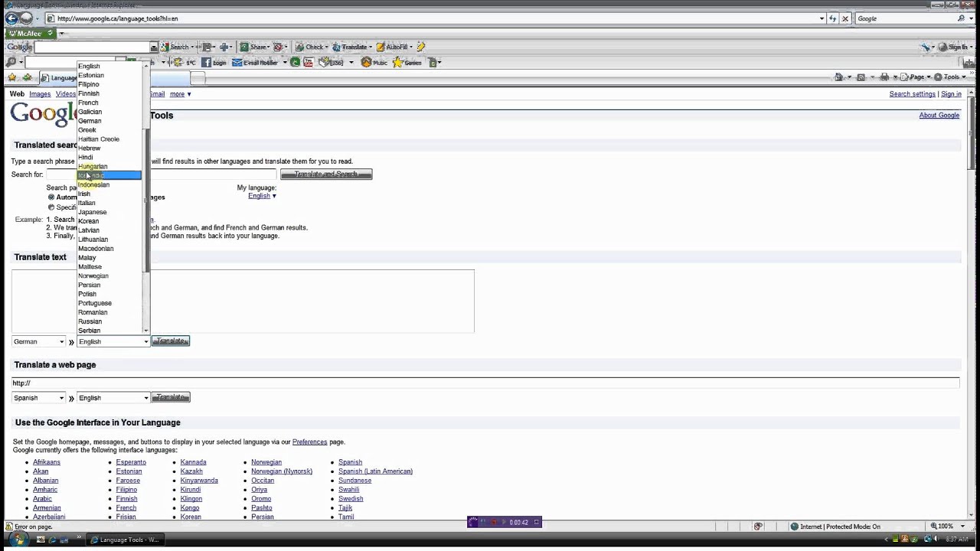This screenshot has height=551, width=980.
Task: Choose Portuguese from the language dropdown list
Action: point(109,303)
